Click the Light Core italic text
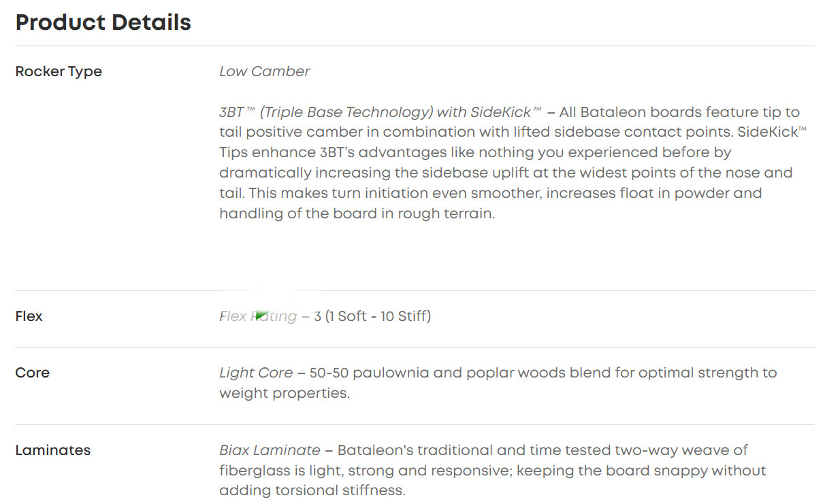Screen dimensions: 825x504 click(256, 373)
